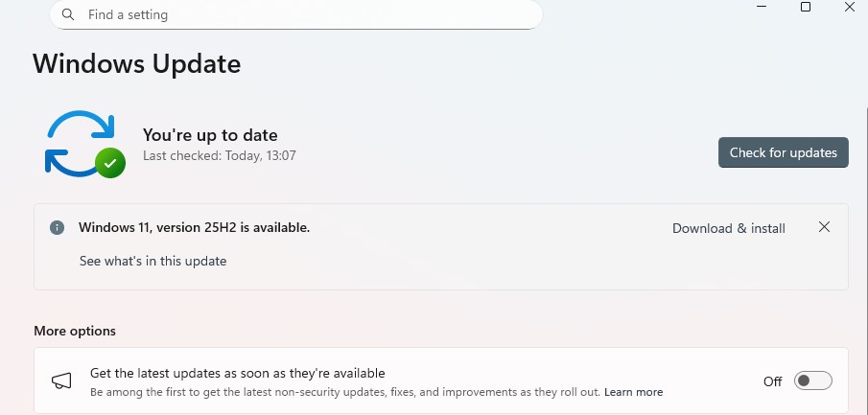The image size is (868, 415).
Task: Open the See what's in this update link
Action: click(x=152, y=261)
